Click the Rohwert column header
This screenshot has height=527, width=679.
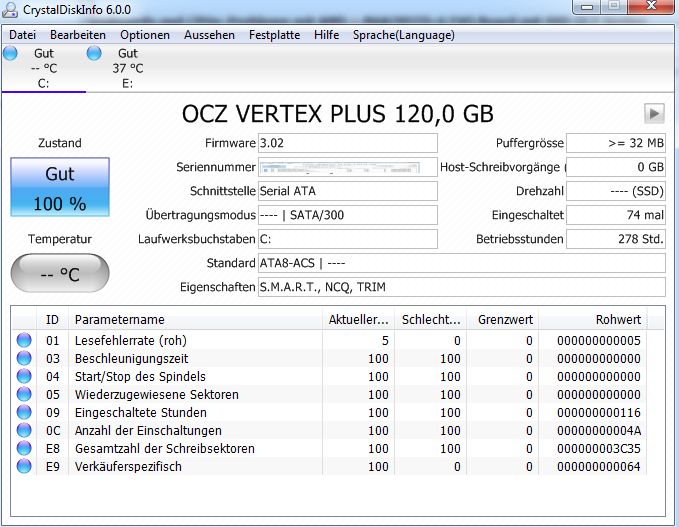click(x=593, y=320)
